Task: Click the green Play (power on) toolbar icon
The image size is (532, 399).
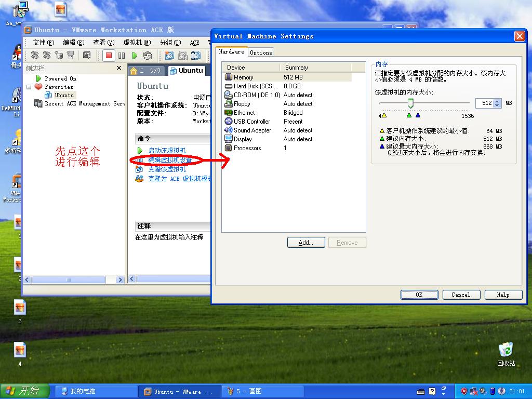Action: click(135, 55)
